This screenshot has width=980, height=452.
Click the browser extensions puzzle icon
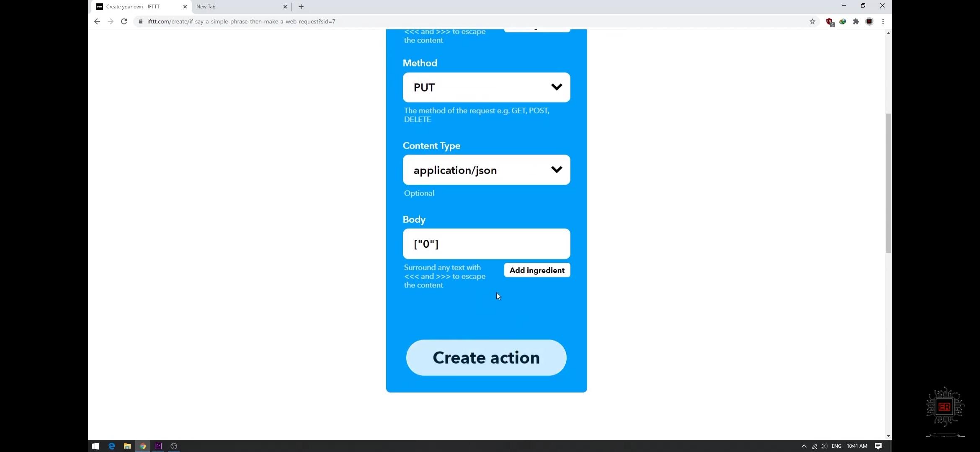click(x=856, y=21)
